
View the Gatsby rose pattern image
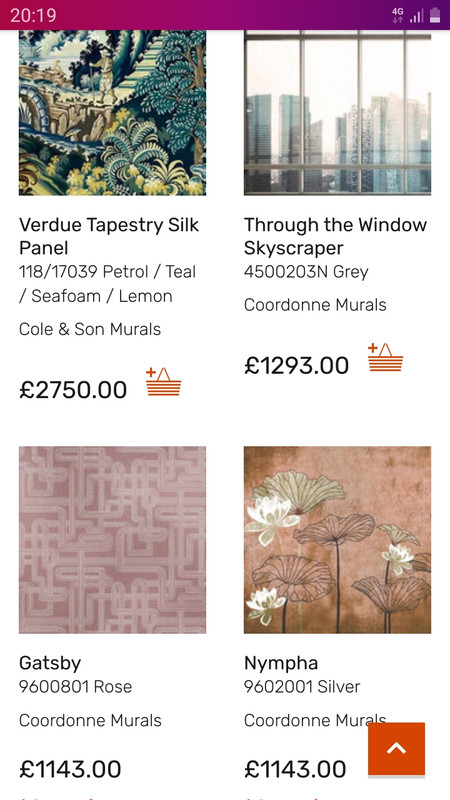pos(112,540)
